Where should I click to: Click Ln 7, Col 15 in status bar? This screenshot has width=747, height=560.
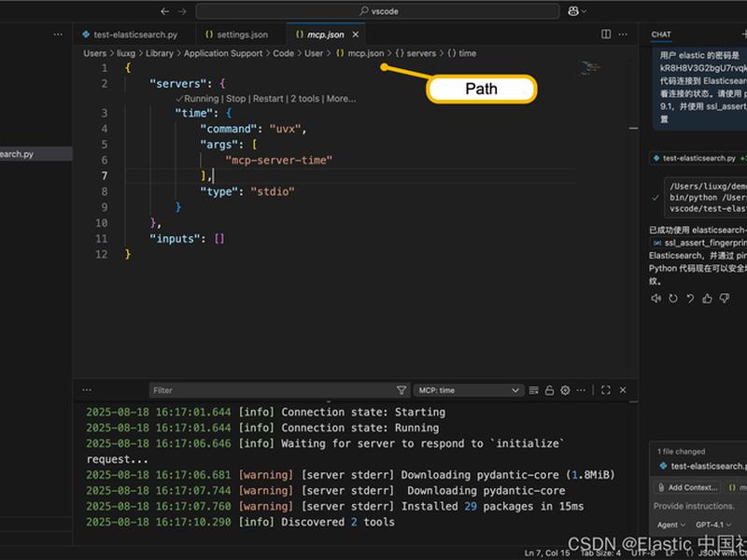pyautogui.click(x=547, y=553)
